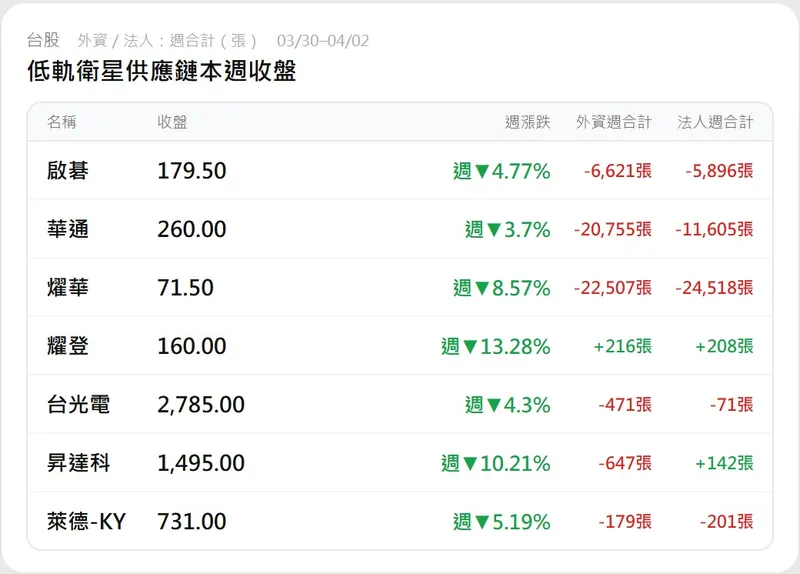Click the 啟碁 stock name
Screen dimensions: 800x574
tap(68, 171)
